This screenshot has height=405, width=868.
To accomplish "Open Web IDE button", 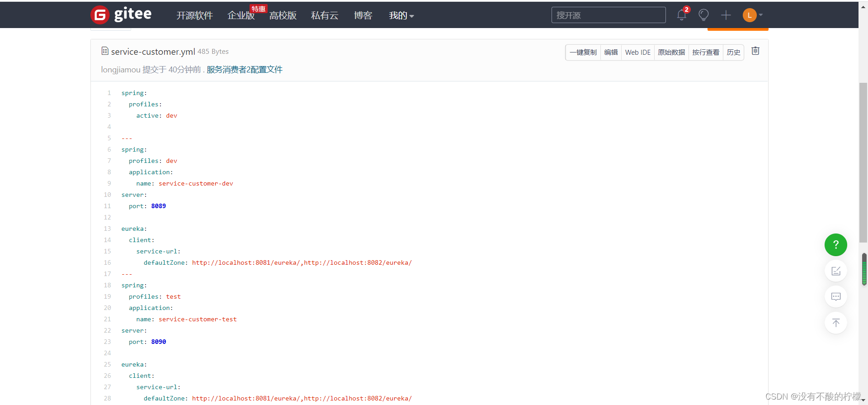I will (x=638, y=52).
